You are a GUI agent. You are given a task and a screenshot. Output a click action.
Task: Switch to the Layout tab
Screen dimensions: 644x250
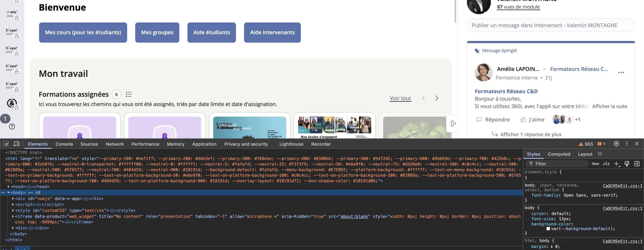click(x=585, y=154)
